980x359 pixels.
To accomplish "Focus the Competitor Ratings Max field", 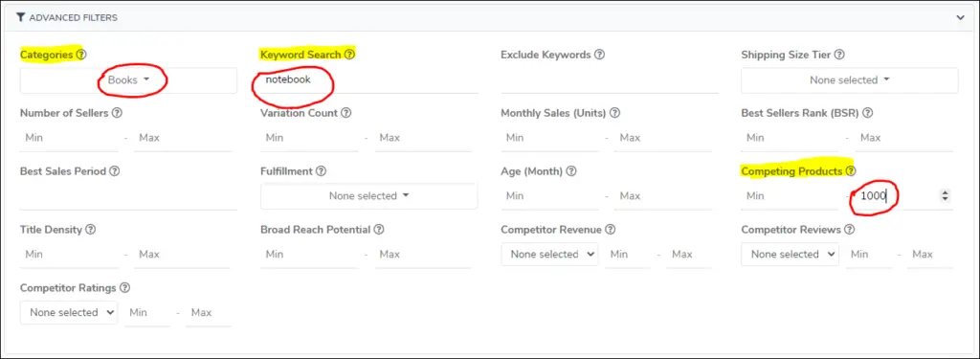I will pyautogui.click(x=208, y=312).
